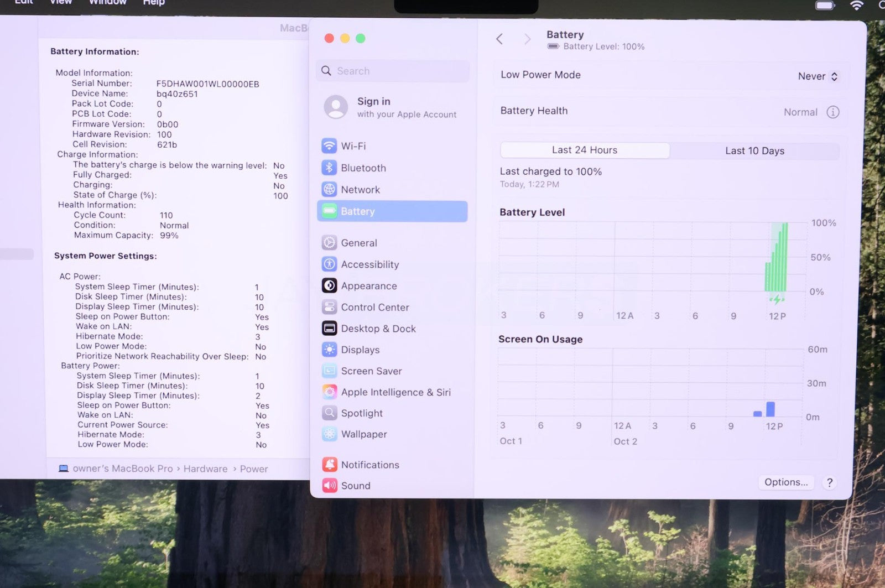Screen dimensions: 885x588
Task: Open the Help menu in menu bar
Action: [x=154, y=3]
